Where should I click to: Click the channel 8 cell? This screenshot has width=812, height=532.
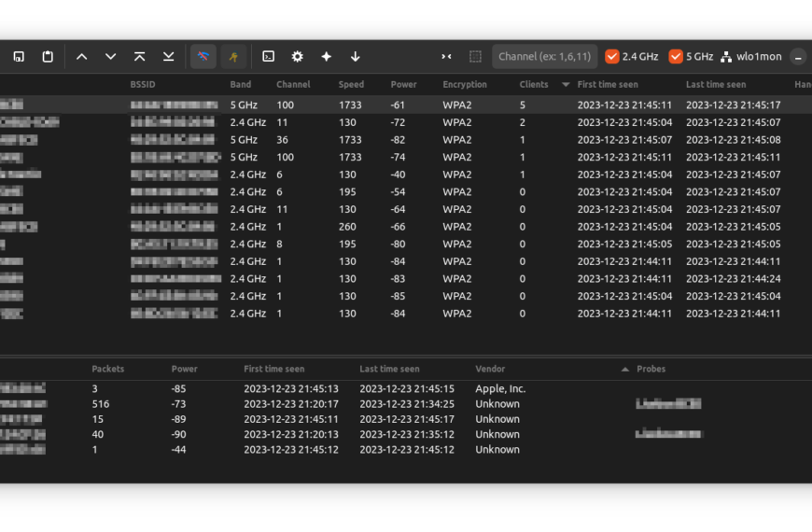pyautogui.click(x=280, y=244)
